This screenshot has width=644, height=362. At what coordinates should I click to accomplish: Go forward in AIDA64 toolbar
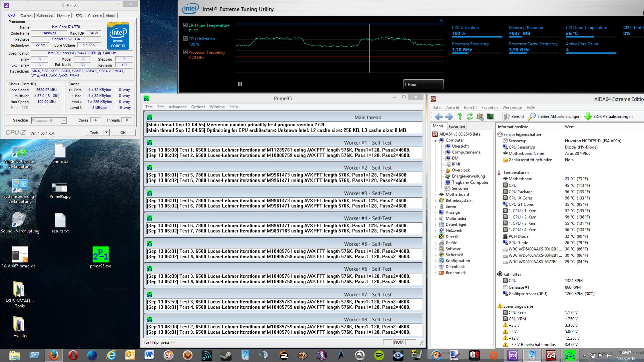coord(449,117)
